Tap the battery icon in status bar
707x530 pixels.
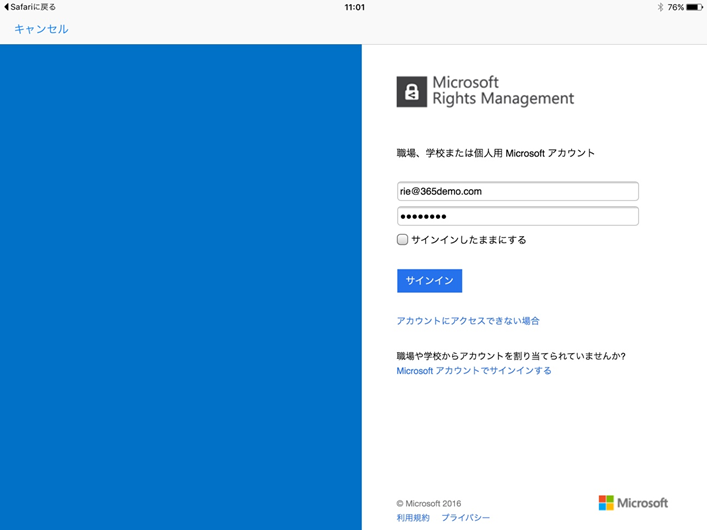(694, 7)
